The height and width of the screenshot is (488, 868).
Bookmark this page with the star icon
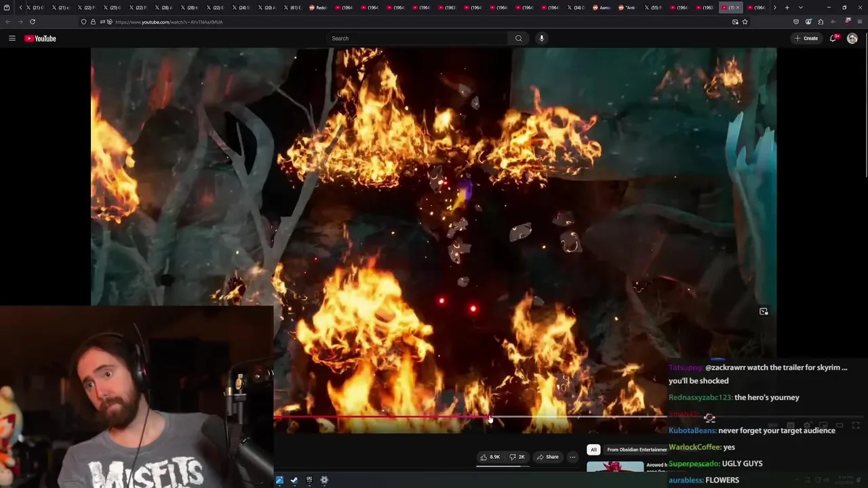[745, 22]
